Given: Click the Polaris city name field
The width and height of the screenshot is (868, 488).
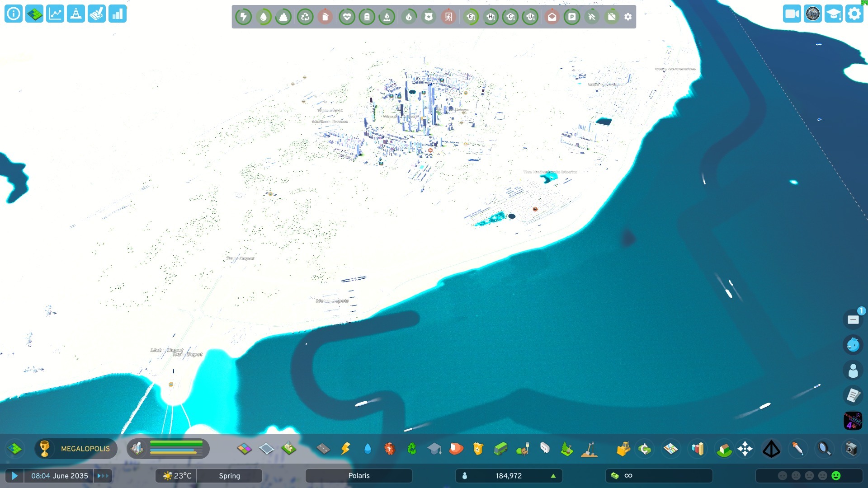Looking at the screenshot, I should (359, 476).
